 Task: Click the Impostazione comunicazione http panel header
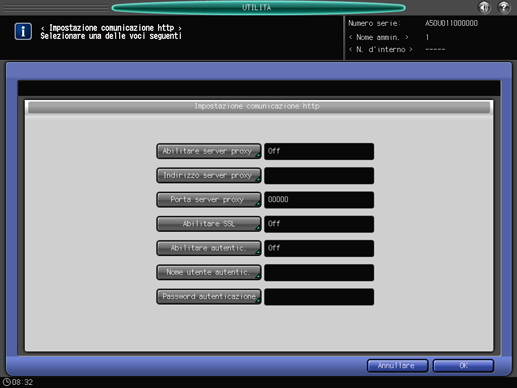click(x=259, y=107)
